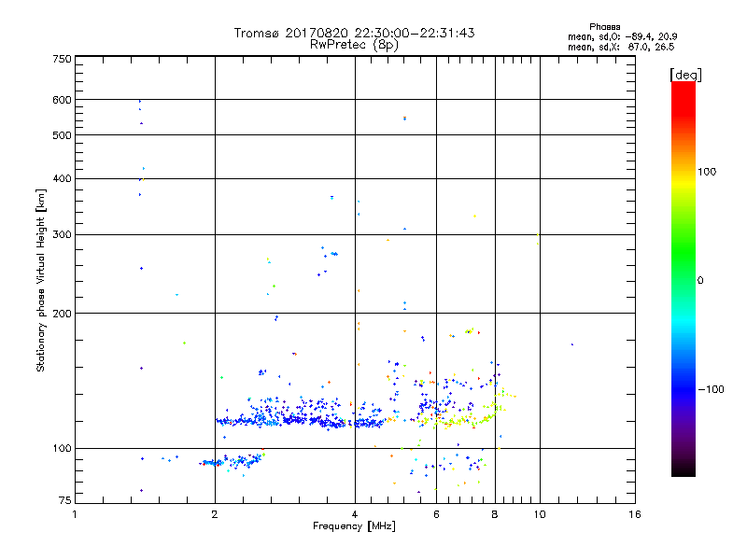747x560 pixels.
Task: Click the x-axis tick label "10"
Action: tap(540, 514)
